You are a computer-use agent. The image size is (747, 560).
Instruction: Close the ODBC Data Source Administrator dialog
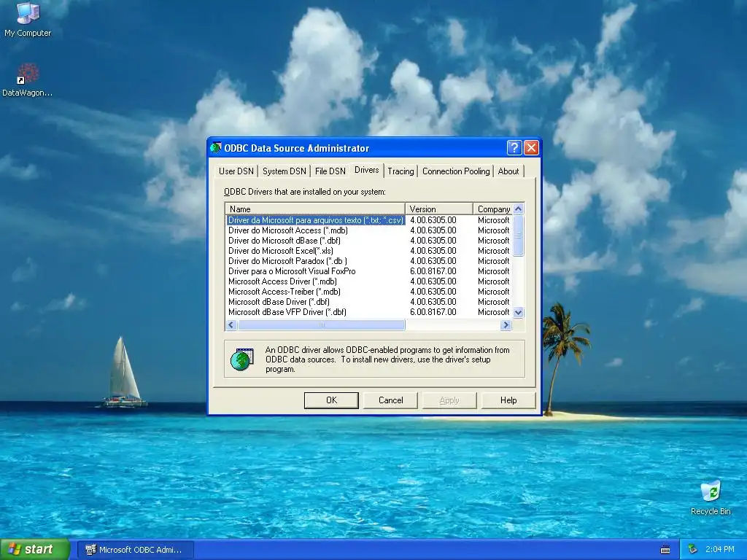coord(531,147)
